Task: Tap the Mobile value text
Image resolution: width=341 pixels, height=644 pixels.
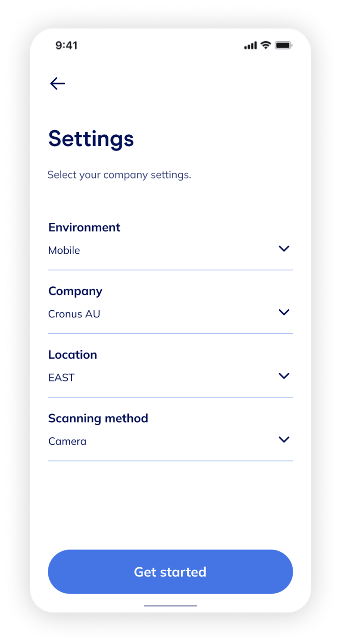Action: [x=64, y=250]
